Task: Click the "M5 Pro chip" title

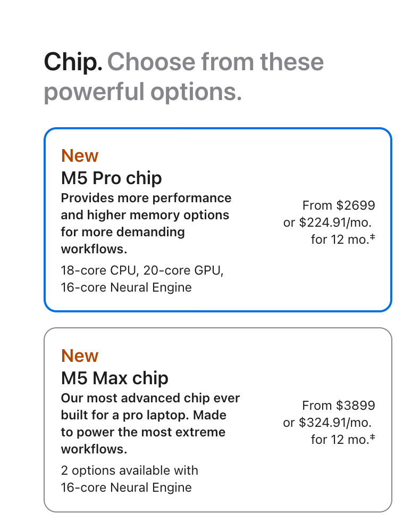Action: [x=112, y=177]
